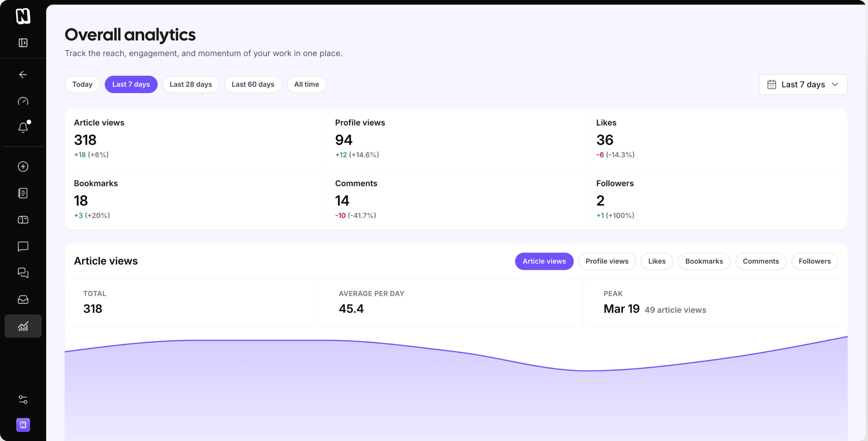Switch chart to Followers tab
This screenshot has width=868, height=441.
click(x=814, y=261)
